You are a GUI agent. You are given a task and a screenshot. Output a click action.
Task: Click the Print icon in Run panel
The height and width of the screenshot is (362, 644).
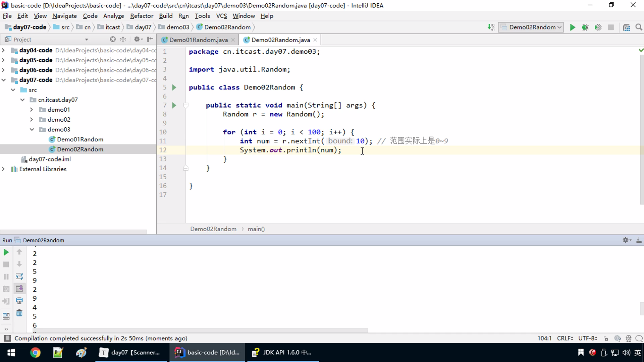tap(19, 301)
